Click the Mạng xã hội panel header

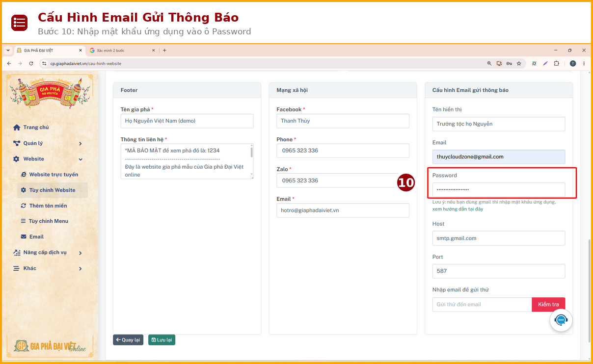pyautogui.click(x=343, y=90)
